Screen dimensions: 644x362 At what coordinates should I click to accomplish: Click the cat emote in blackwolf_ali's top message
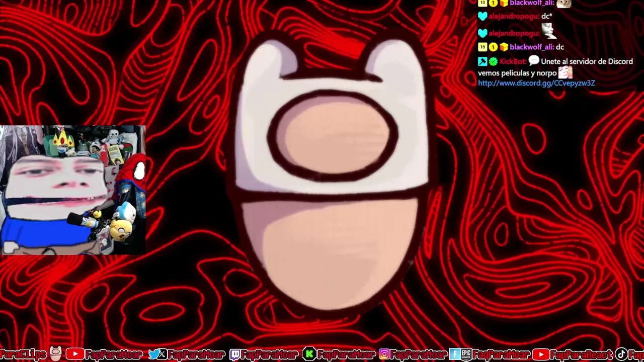click(x=563, y=3)
